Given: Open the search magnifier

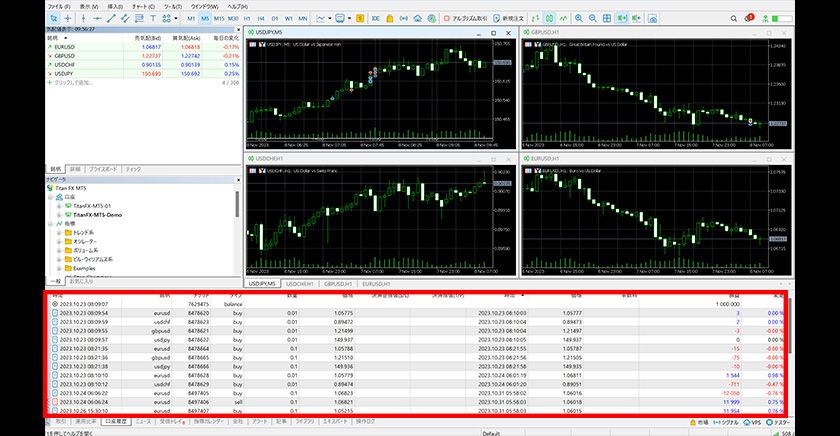Looking at the screenshot, I should [734, 18].
